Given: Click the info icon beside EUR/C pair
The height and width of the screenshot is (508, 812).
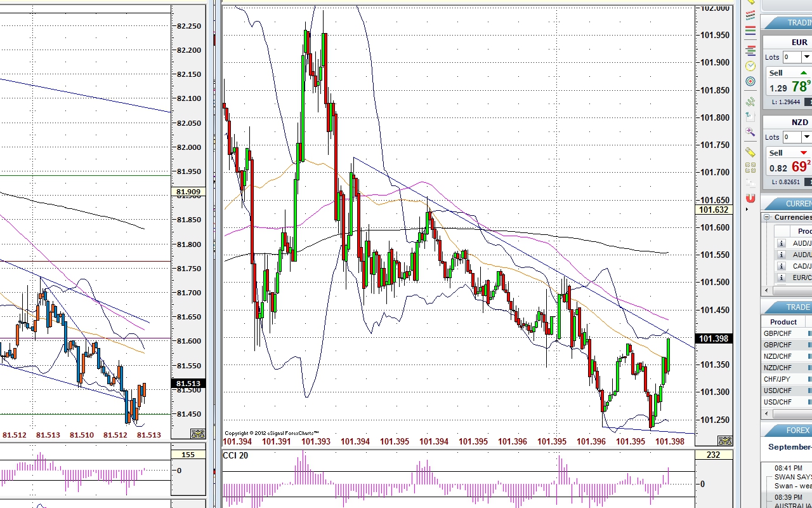Looking at the screenshot, I should [782, 277].
